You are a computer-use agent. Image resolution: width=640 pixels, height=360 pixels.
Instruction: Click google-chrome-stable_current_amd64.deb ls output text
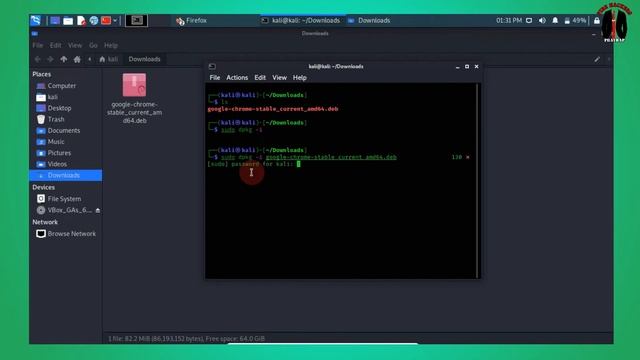click(x=273, y=109)
